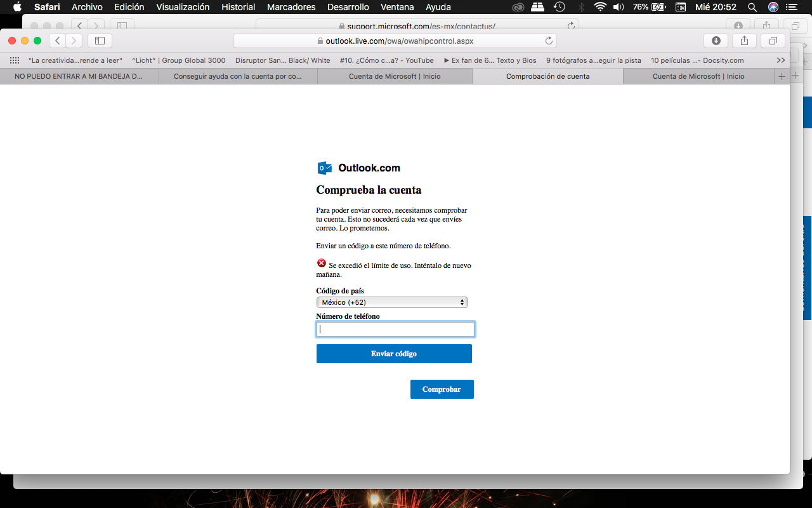Toggle the Safari sidebar button
The width and height of the screenshot is (812, 508).
coord(100,41)
